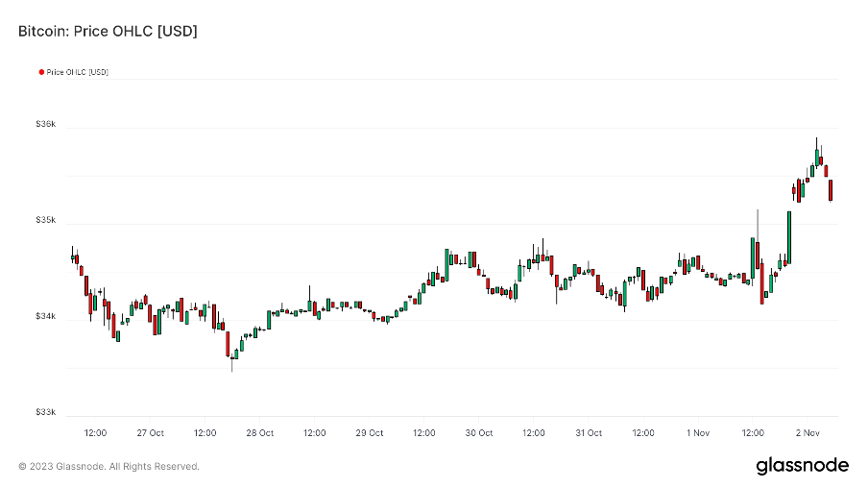Click the glassnode logo
The height and width of the screenshot is (488, 868).
[x=802, y=466]
